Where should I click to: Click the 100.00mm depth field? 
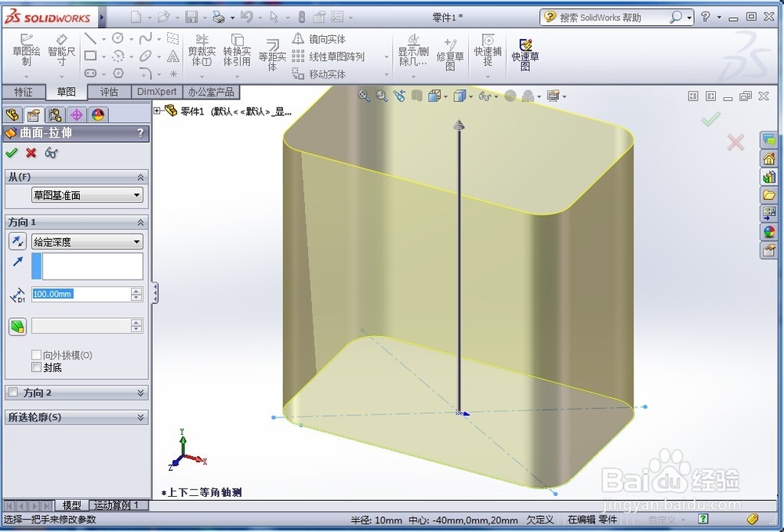81,295
